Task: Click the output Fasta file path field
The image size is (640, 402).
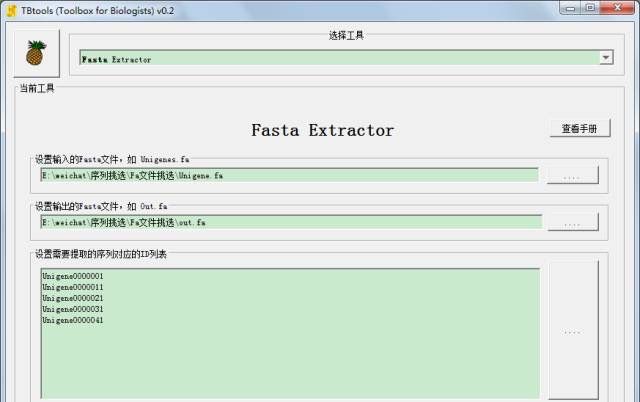Action: (291, 222)
